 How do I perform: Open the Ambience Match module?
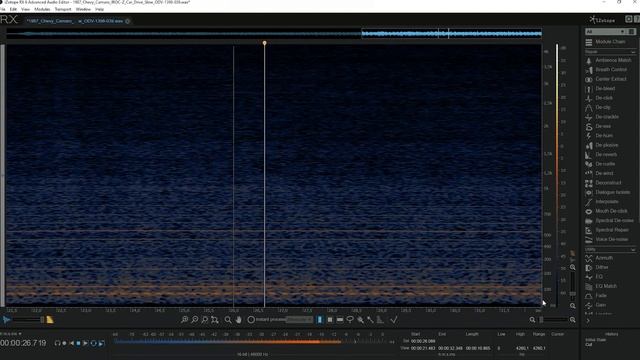[609, 60]
